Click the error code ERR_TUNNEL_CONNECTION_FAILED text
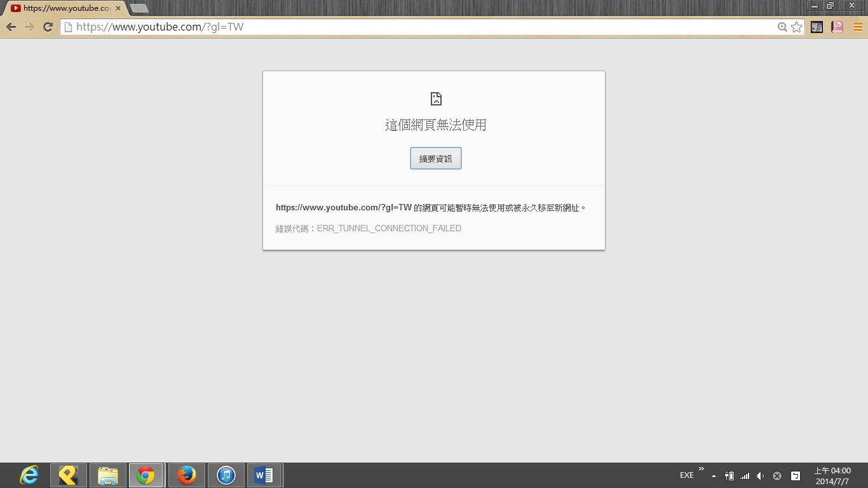The image size is (868, 488). (x=389, y=228)
